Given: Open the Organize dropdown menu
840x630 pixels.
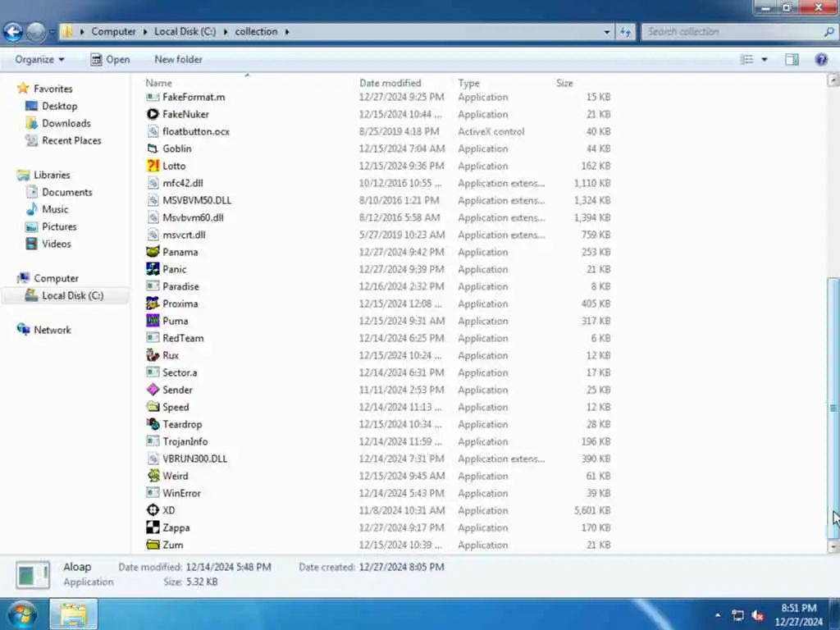Looking at the screenshot, I should (39, 59).
